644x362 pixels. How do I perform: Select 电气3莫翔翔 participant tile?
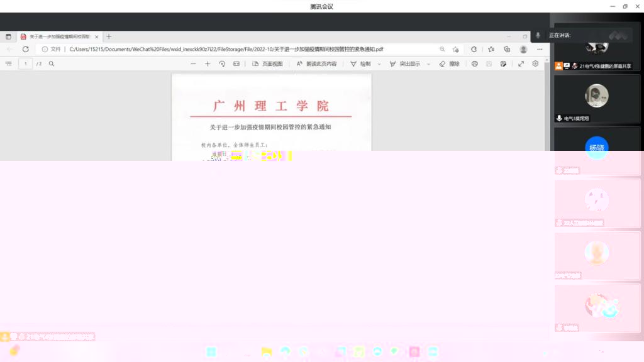(597, 99)
